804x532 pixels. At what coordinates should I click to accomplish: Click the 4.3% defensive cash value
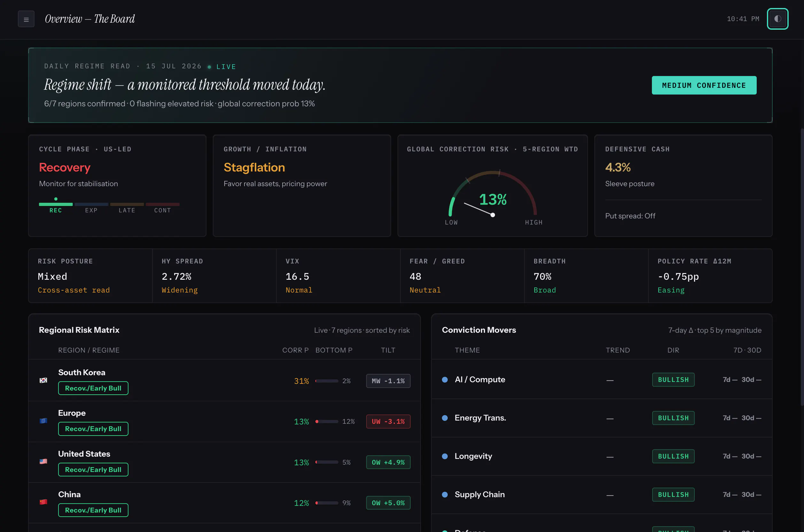[x=618, y=168]
